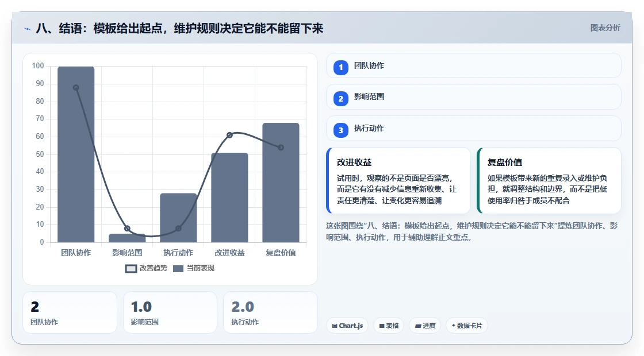The width and height of the screenshot is (644, 356).
Task: Select the Chart.js tag
Action: tap(347, 326)
